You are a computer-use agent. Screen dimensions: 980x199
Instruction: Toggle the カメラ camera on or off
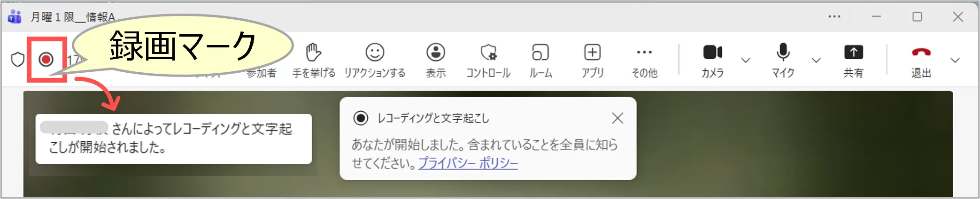(x=712, y=60)
